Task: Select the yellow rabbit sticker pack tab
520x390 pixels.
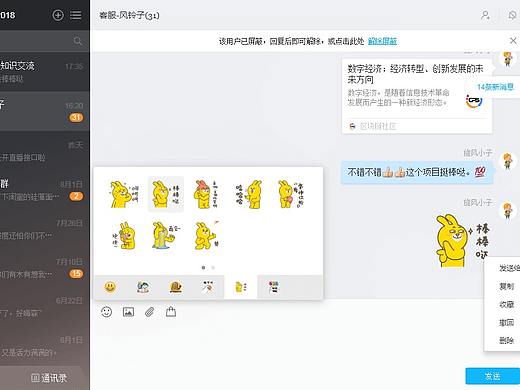Action: [x=241, y=287]
